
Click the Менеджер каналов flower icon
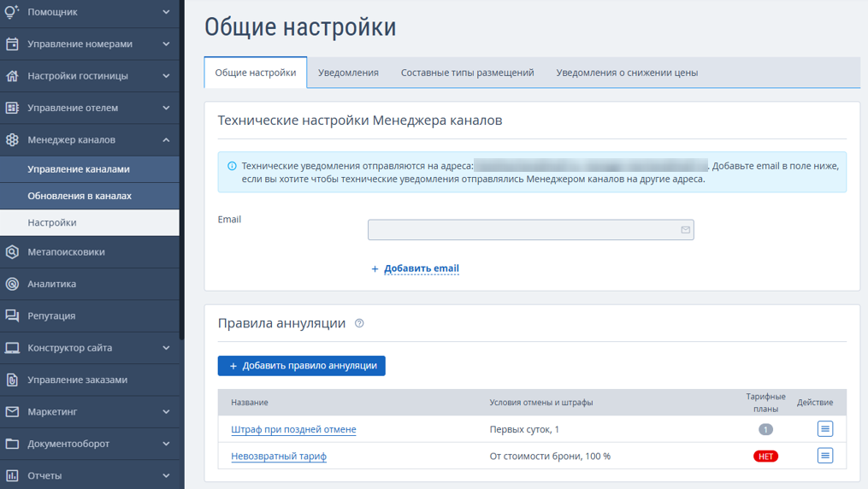point(12,140)
